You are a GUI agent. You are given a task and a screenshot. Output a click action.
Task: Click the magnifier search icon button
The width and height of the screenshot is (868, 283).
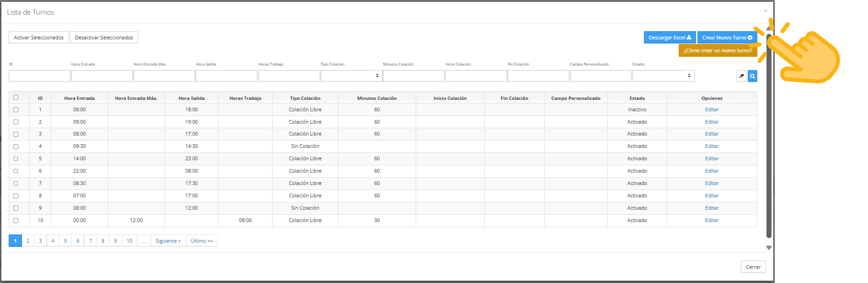click(x=752, y=76)
